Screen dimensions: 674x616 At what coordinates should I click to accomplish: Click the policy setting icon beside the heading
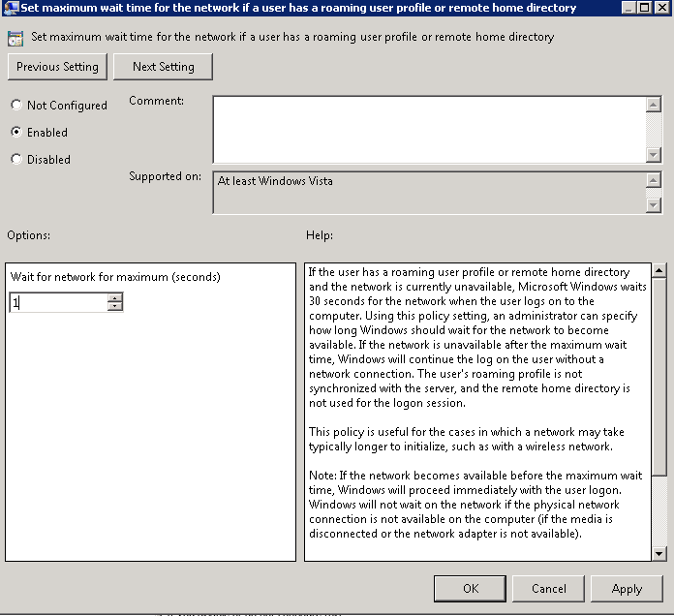[x=15, y=38]
